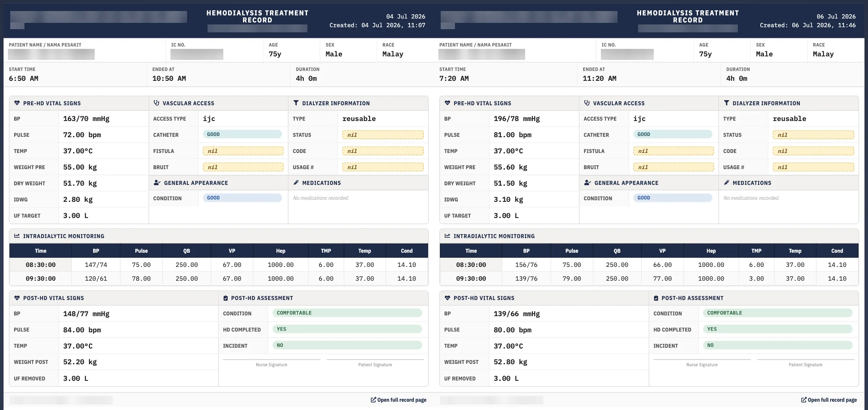
Task: Click Dialyzer Information filter icon, 04 Jul record
Action: [296, 103]
